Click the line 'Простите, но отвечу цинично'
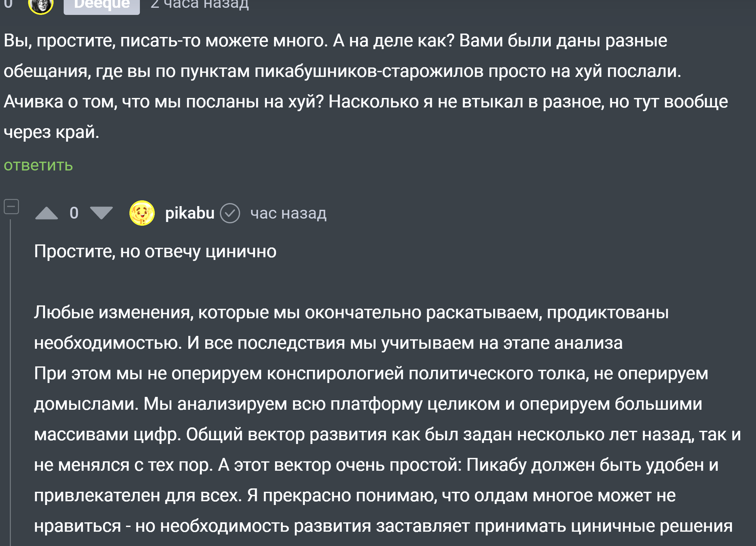 155,252
